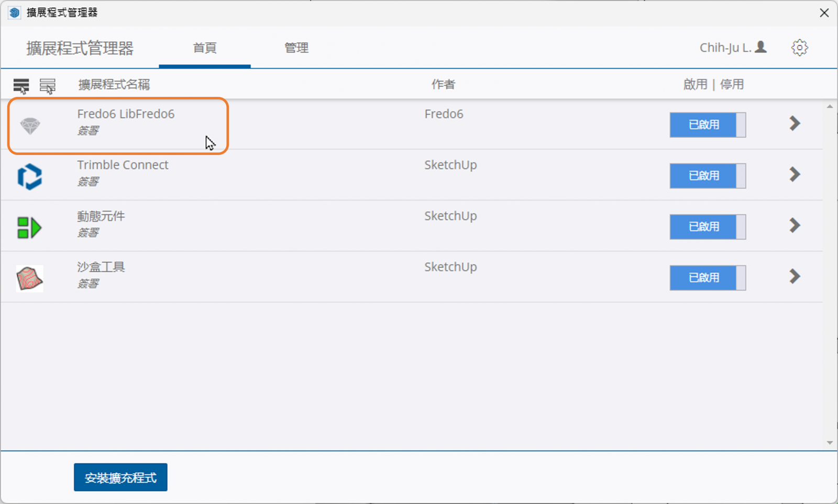838x504 pixels.
Task: Click scrollbar up arrow of extension list
Action: point(830,106)
